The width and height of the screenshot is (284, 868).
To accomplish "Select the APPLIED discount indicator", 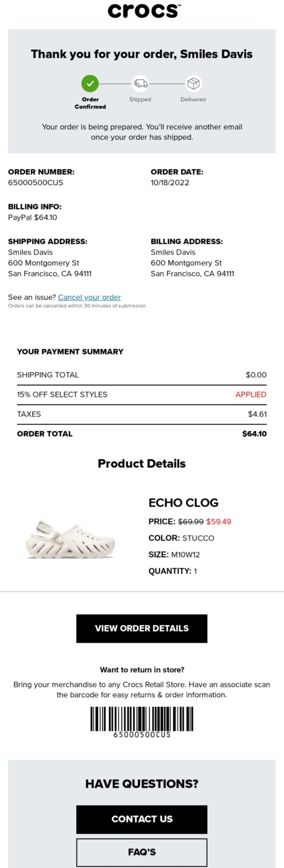I will coord(251,394).
